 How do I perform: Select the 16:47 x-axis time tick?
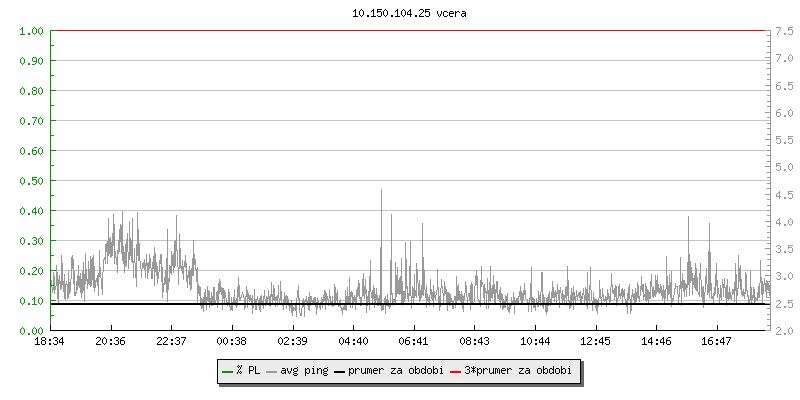(717, 341)
